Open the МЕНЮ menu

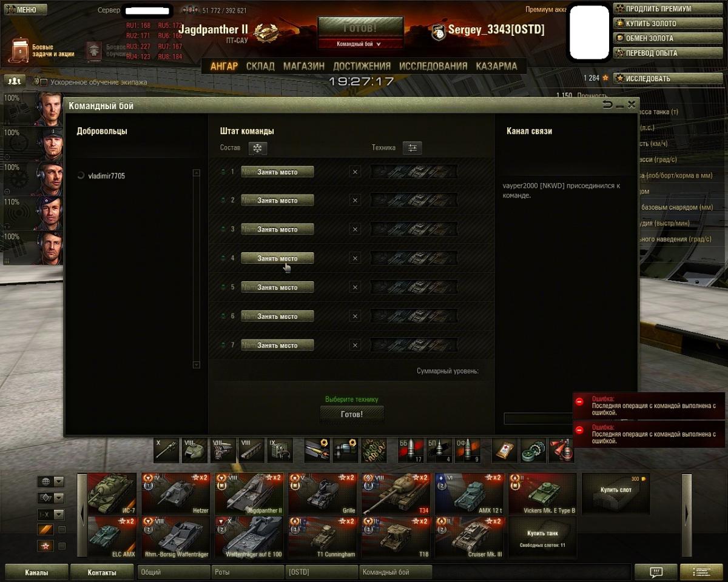[24, 10]
